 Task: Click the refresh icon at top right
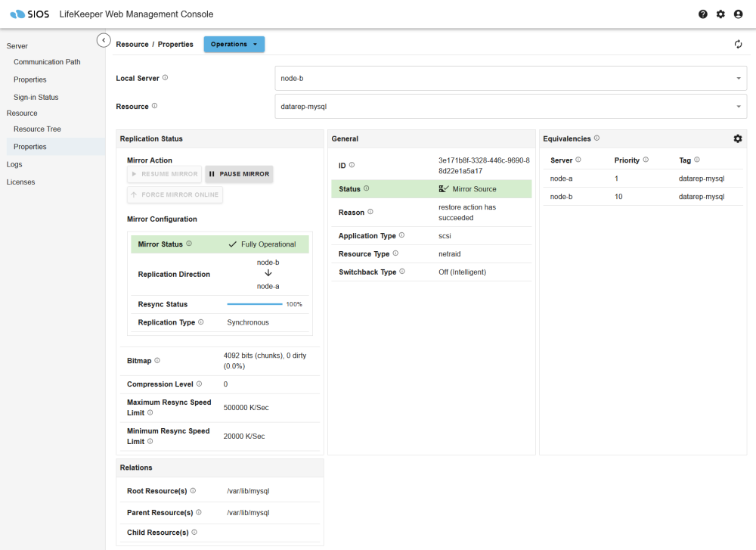click(738, 45)
